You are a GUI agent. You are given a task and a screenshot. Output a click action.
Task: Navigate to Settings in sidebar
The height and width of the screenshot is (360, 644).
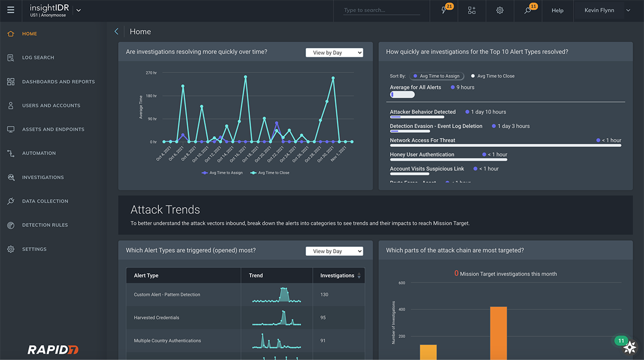pyautogui.click(x=34, y=249)
